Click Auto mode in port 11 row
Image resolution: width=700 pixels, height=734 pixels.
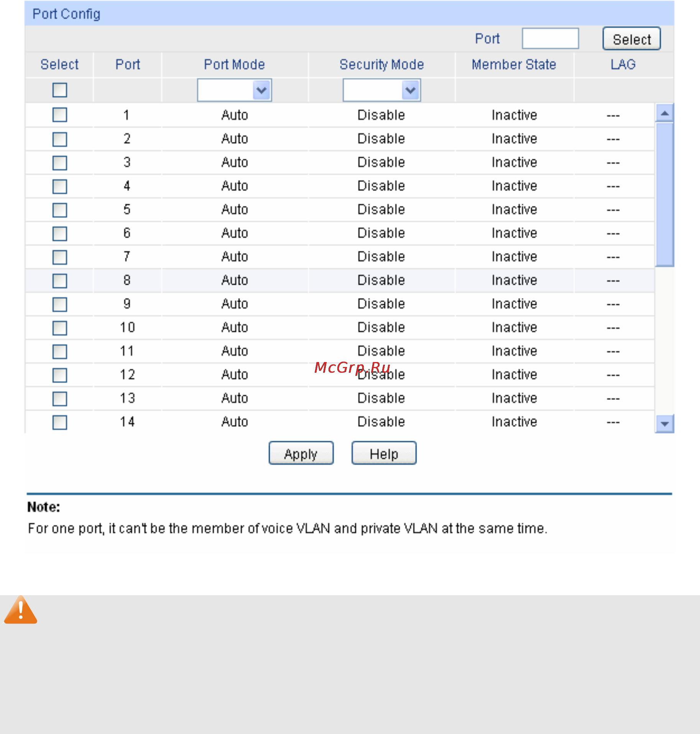[235, 351]
